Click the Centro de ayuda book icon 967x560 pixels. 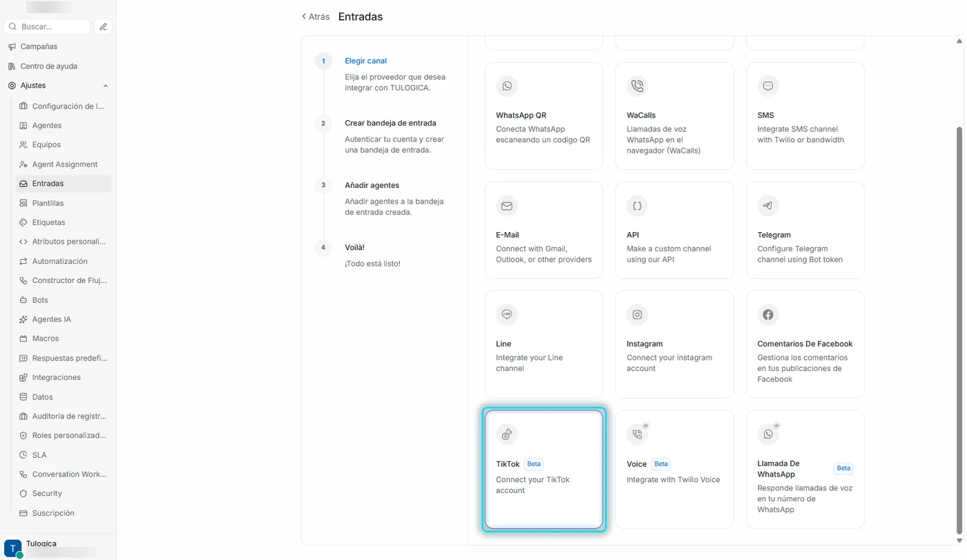[12, 66]
